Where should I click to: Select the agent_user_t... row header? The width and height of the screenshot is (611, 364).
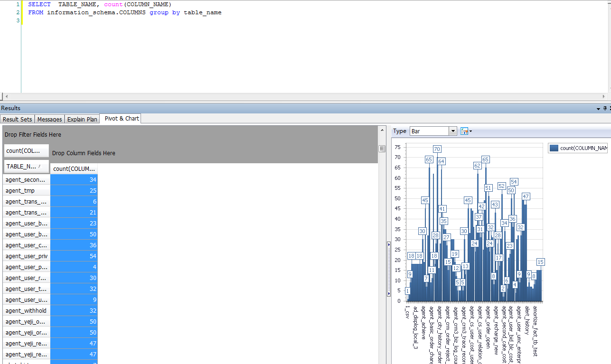(27, 289)
